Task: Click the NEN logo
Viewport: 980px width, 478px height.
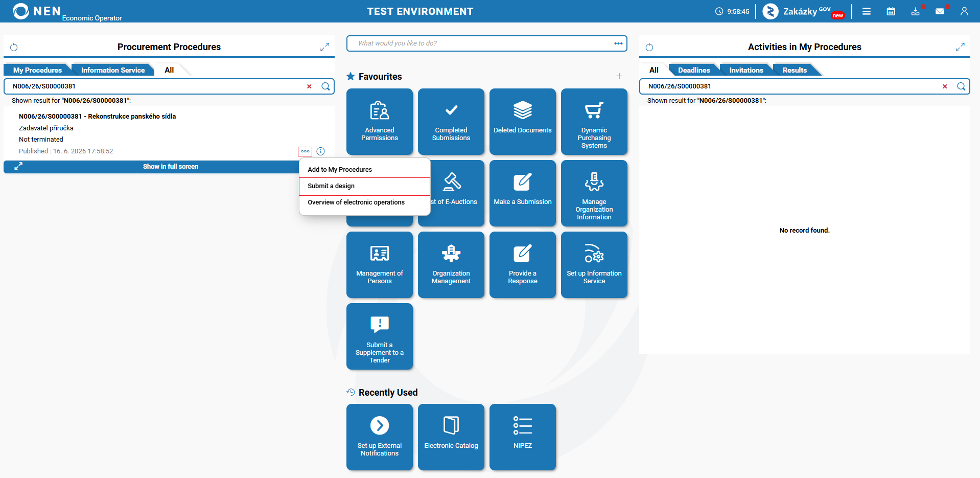Action: (x=37, y=11)
